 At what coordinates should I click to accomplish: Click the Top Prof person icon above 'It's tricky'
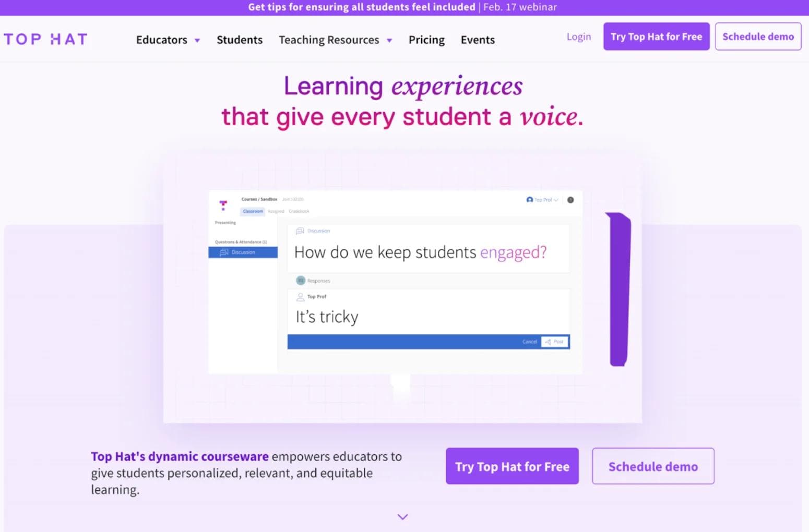point(300,297)
